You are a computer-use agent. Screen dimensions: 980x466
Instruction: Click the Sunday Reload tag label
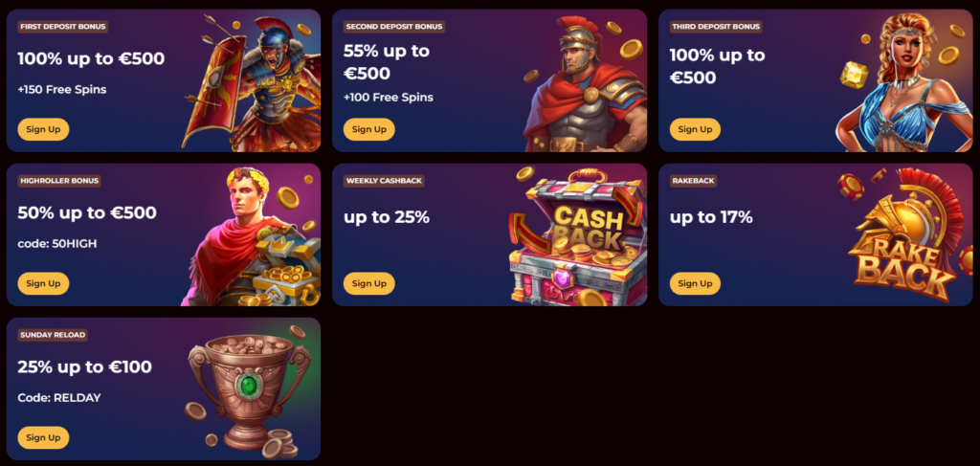point(53,336)
